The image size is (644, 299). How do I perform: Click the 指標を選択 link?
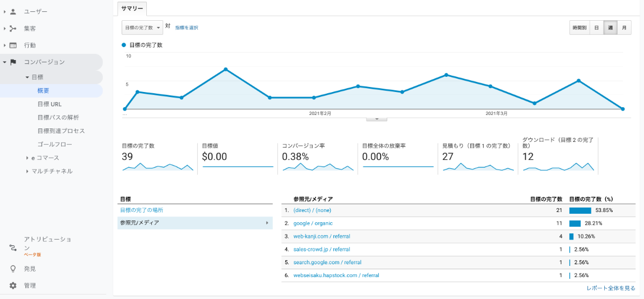186,27
